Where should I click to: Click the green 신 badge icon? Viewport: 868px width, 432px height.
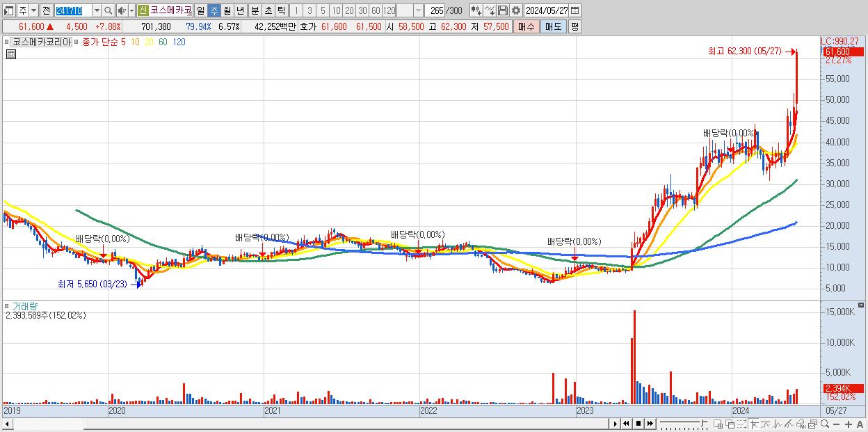(143, 10)
